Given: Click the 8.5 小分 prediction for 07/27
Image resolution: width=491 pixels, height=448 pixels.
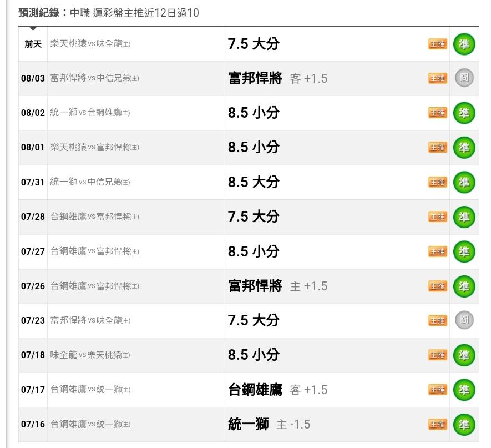Looking at the screenshot, I should coord(254,251).
